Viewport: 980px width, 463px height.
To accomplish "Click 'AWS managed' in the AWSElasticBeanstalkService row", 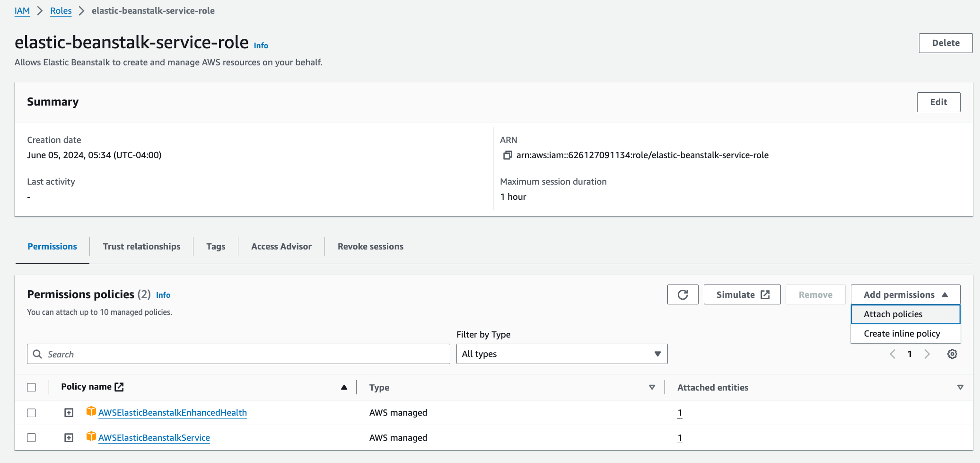I will (x=398, y=438).
